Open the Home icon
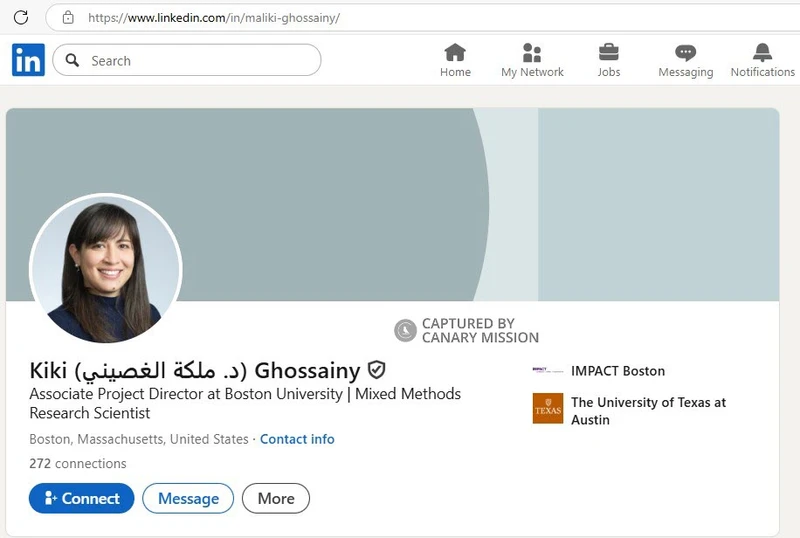 455,52
